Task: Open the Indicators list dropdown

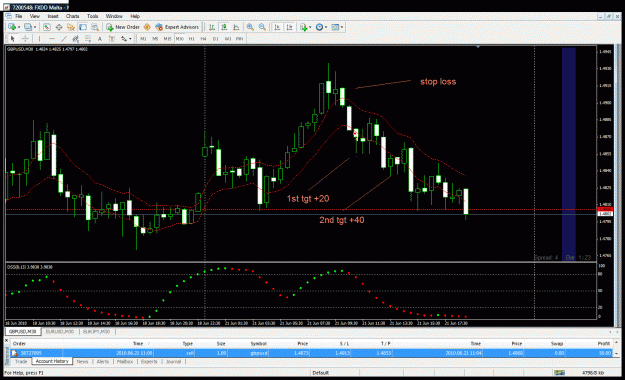Action: (x=305, y=27)
